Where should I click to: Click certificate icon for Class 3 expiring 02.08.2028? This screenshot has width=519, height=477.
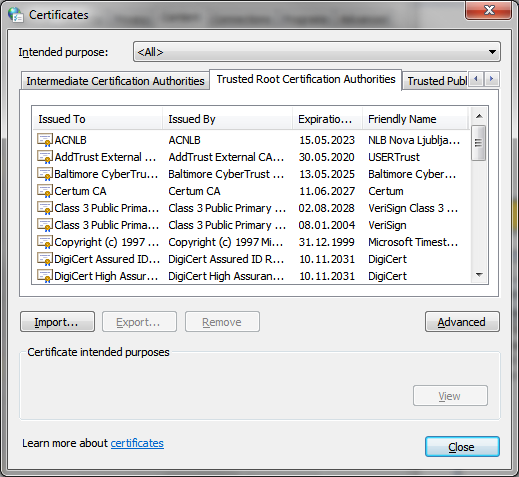(x=45, y=208)
